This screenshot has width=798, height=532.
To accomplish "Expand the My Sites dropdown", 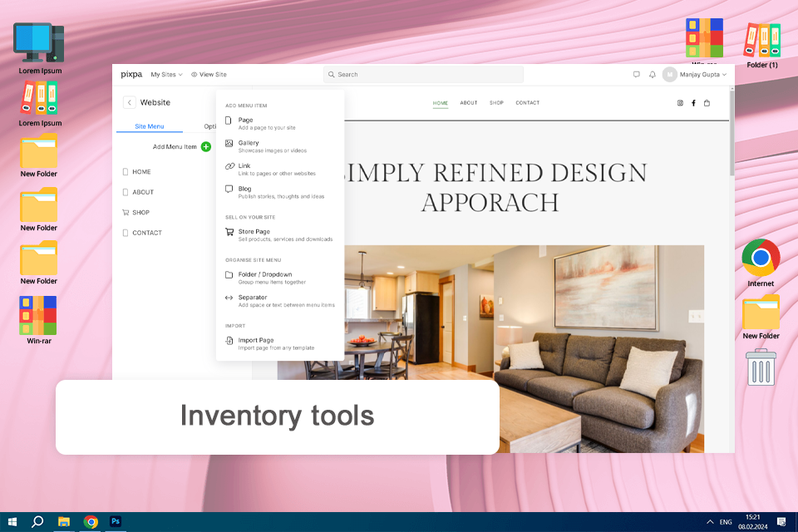I will point(166,74).
